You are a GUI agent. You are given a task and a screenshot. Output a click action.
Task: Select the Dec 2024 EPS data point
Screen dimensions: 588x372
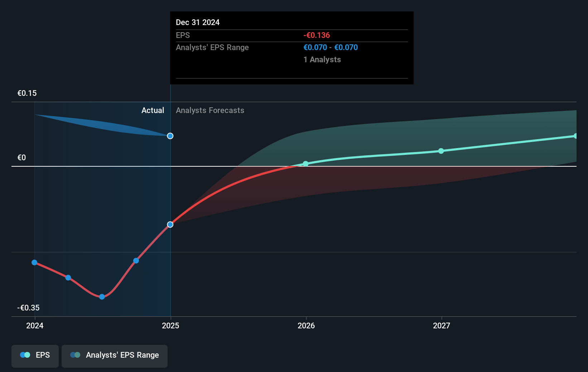[170, 225]
